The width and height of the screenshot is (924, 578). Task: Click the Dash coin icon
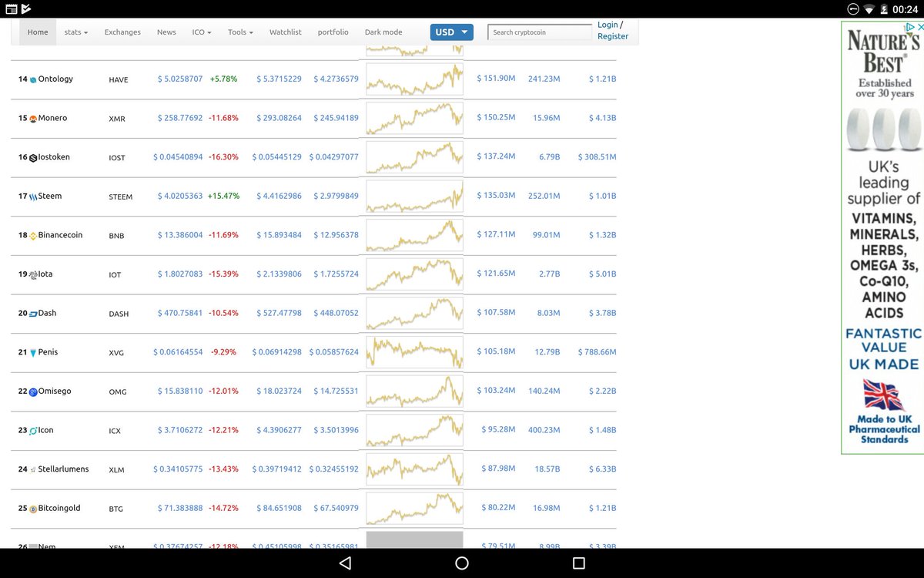(33, 314)
